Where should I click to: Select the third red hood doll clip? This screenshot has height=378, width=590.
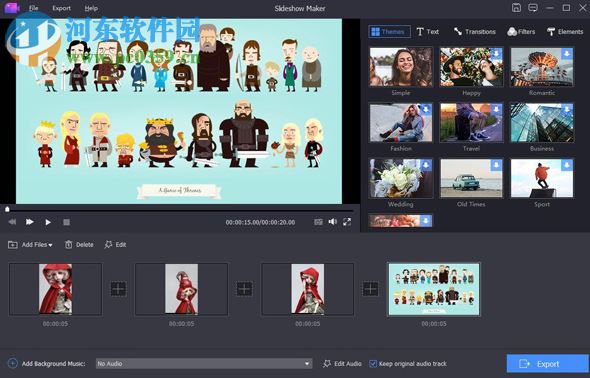(307, 289)
